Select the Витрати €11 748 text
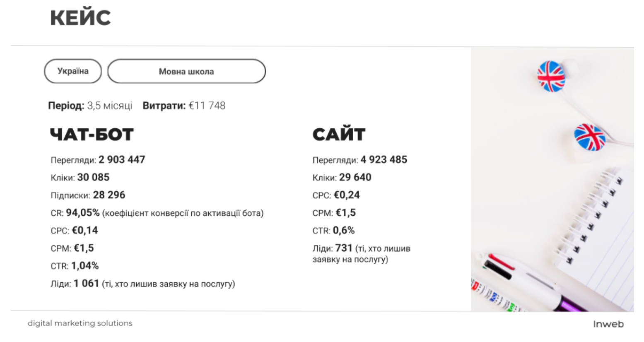This screenshot has height=342, width=644. (184, 106)
